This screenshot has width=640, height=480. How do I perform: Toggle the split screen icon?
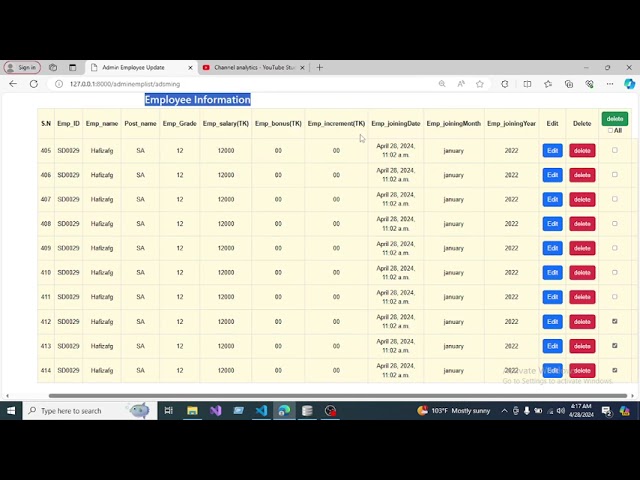point(527,84)
